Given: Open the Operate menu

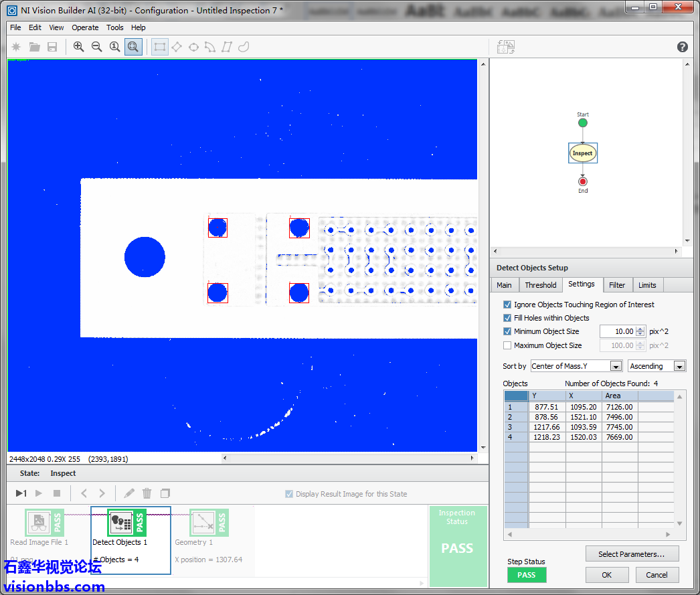Looking at the screenshot, I should tap(85, 27).
